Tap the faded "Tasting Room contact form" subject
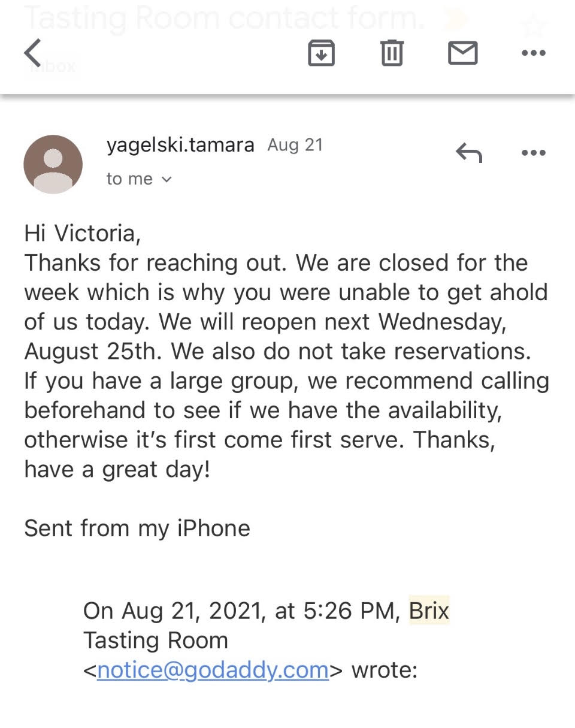The width and height of the screenshot is (575, 728). (224, 19)
